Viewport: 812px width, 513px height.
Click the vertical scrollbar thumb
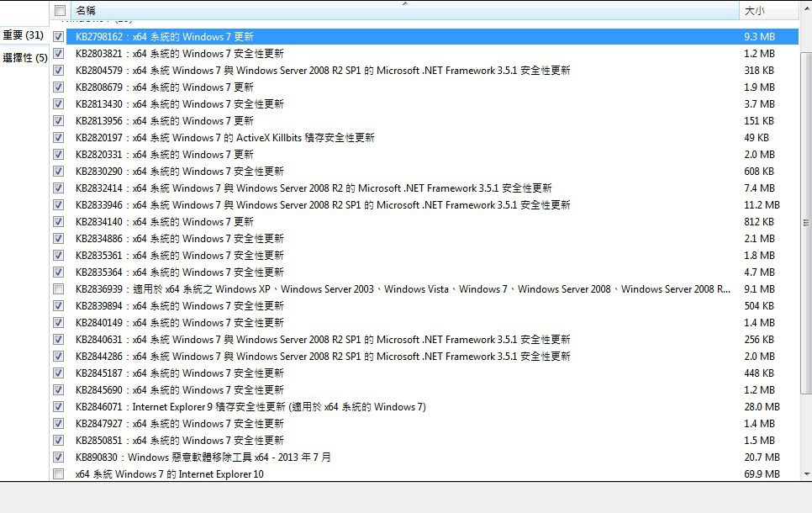806,223
